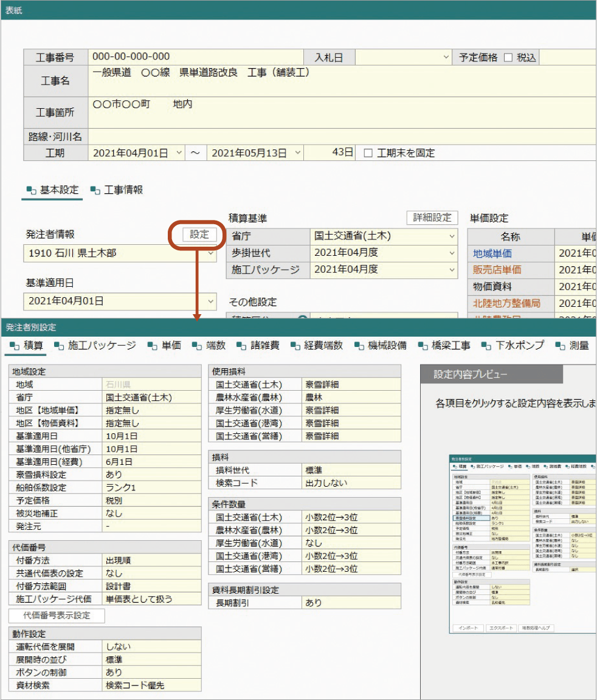Click the 諸雑費 tab icon
The width and height of the screenshot is (597, 700).
[241, 346]
